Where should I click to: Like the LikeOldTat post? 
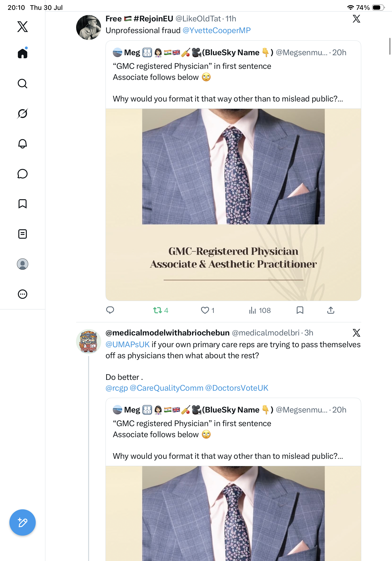(x=208, y=310)
